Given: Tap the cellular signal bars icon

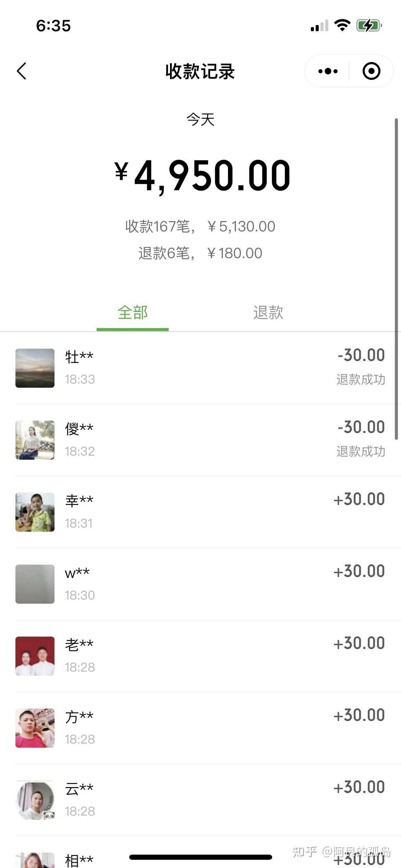Looking at the screenshot, I should tap(319, 26).
